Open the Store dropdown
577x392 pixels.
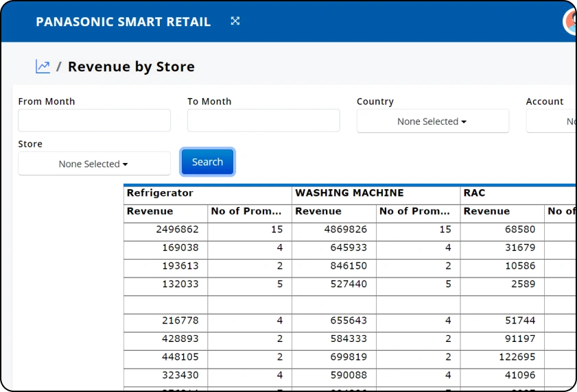[x=94, y=164]
